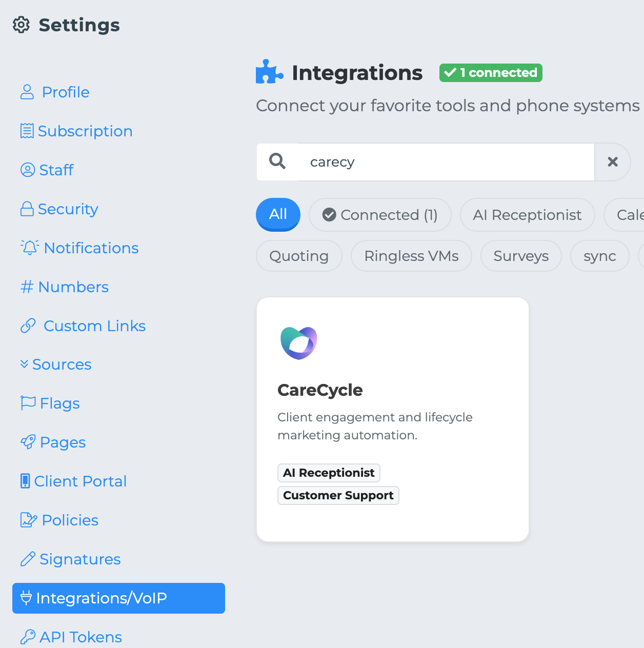The image size is (644, 648).
Task: Click the 1 connected badge
Action: pos(491,73)
